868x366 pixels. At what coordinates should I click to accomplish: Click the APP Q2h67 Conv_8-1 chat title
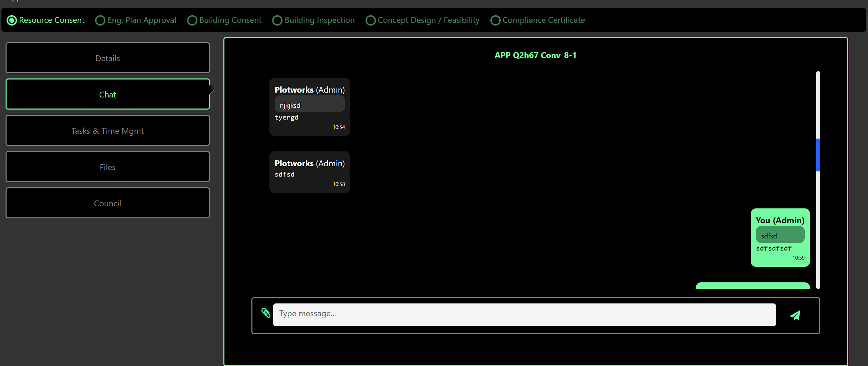tap(535, 55)
